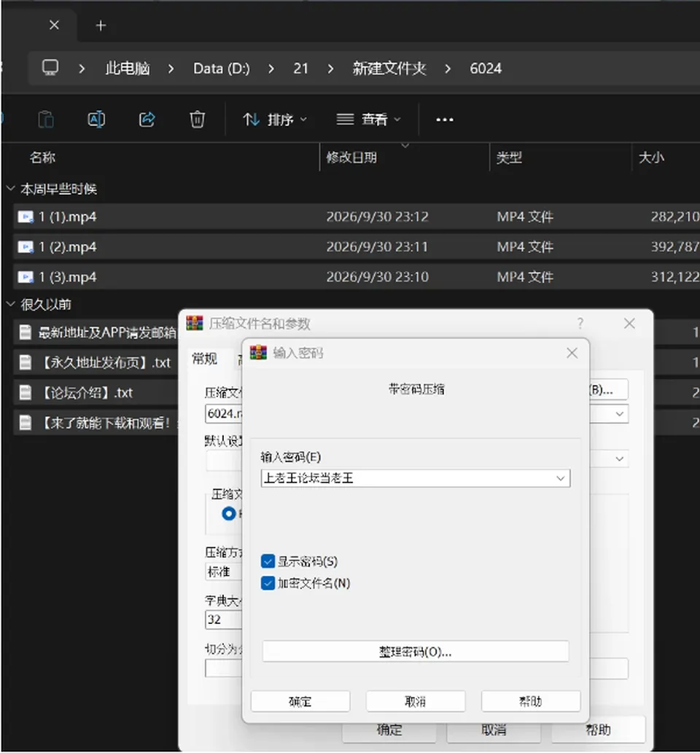Click the text file icon of 【论坛介绍】.txt

tap(25, 392)
